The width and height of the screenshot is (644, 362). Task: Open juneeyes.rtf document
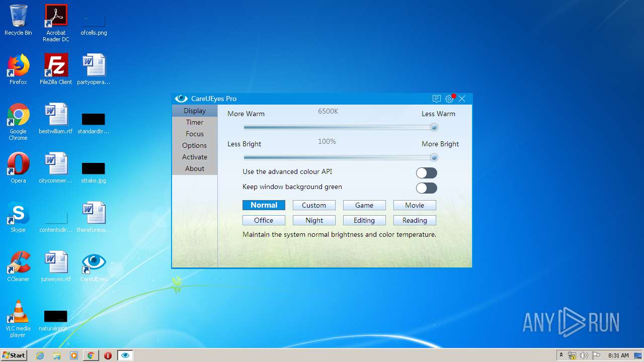coord(56,266)
